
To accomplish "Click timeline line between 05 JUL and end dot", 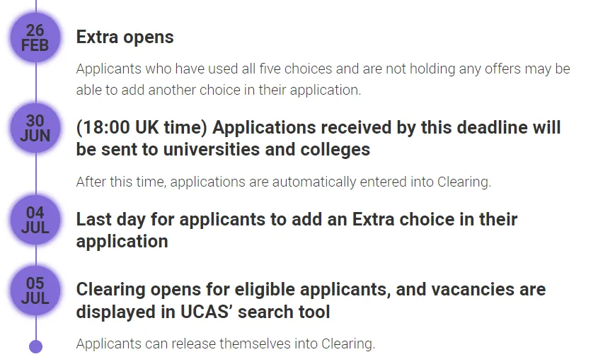I will point(35,327).
